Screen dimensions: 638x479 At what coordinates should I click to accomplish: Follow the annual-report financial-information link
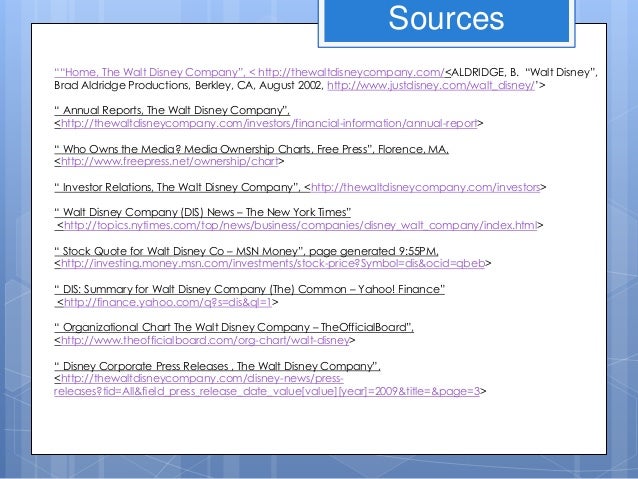pyautogui.click(x=269, y=123)
